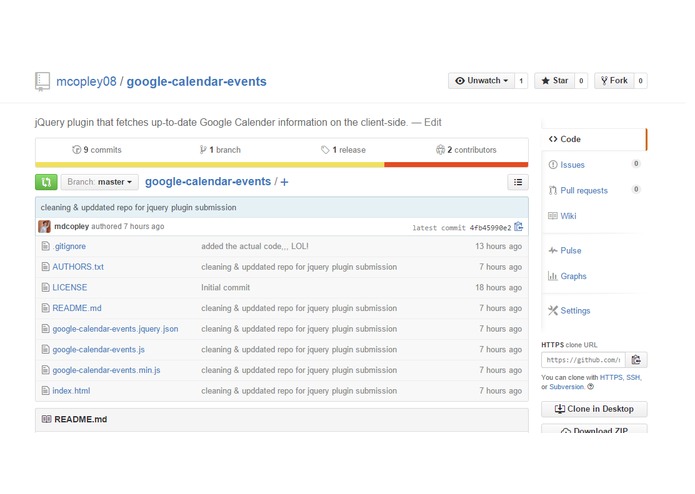
Task: Click Download ZIP button
Action: pyautogui.click(x=594, y=429)
